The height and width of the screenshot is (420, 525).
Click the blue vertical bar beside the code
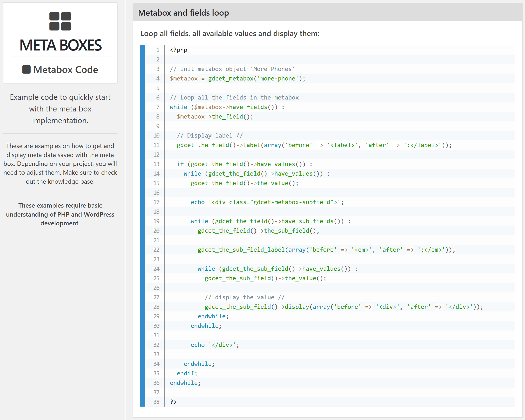coord(143,226)
